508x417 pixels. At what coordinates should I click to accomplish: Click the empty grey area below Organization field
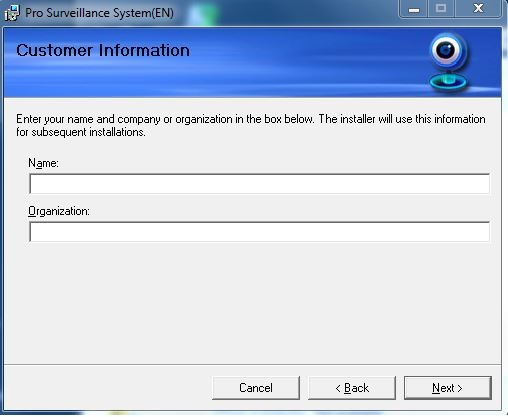point(253,300)
